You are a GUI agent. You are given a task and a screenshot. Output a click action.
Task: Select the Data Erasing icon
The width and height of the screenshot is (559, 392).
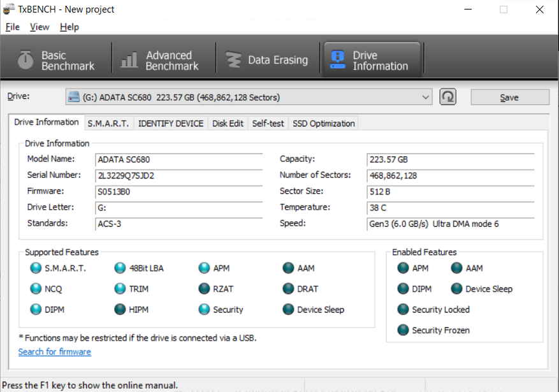[x=234, y=59]
